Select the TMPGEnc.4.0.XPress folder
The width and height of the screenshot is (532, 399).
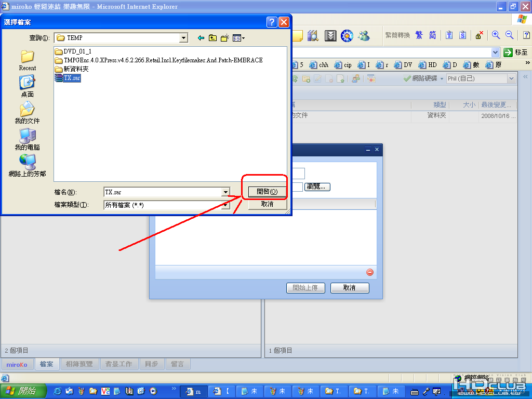click(x=159, y=60)
